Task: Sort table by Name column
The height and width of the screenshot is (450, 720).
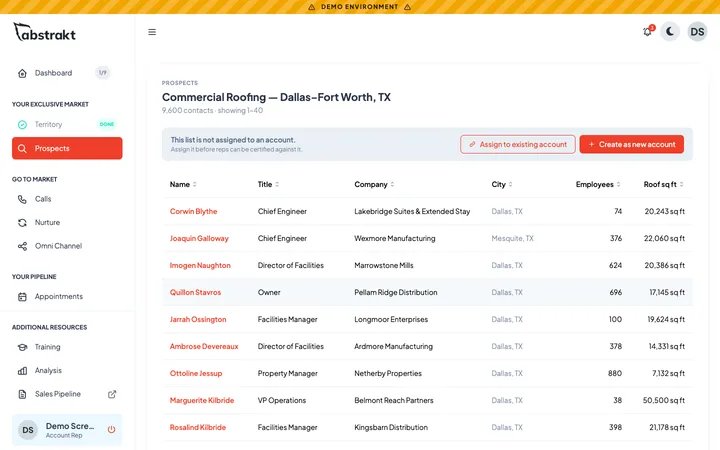Action: coord(183,184)
